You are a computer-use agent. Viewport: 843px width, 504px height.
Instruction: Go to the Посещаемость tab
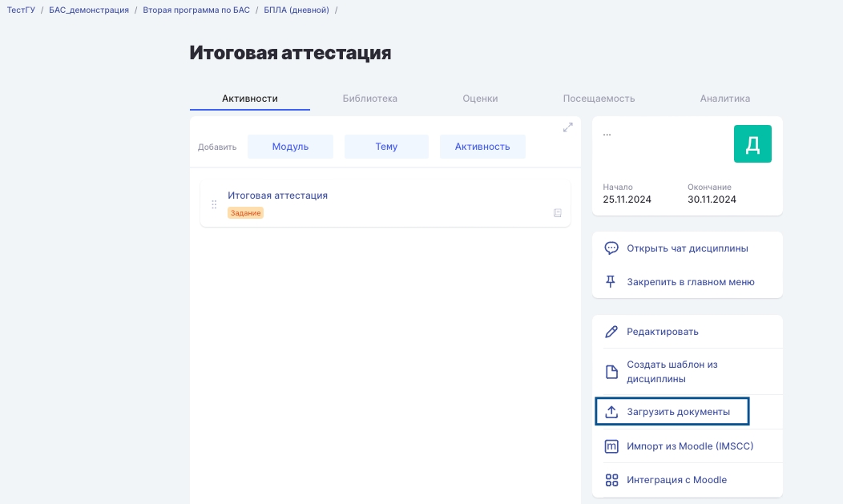[599, 99]
